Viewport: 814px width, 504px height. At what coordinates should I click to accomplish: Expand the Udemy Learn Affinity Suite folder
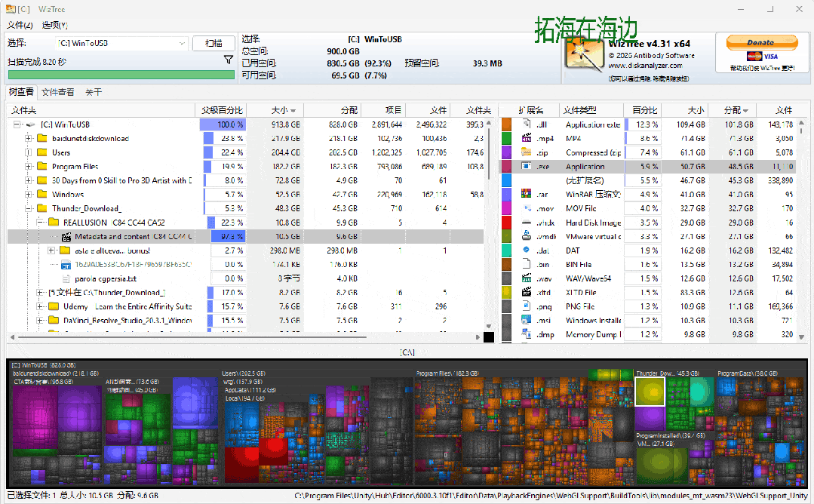click(x=39, y=306)
